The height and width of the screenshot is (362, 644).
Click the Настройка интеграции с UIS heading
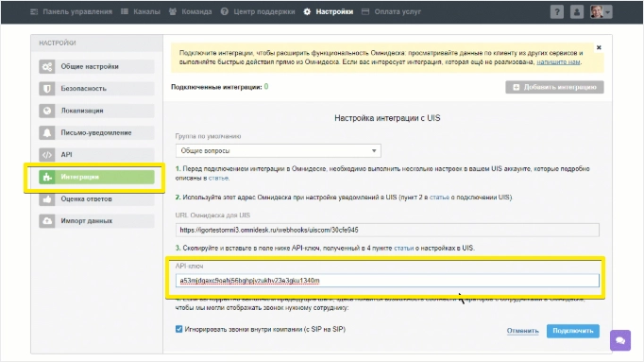tap(387, 118)
